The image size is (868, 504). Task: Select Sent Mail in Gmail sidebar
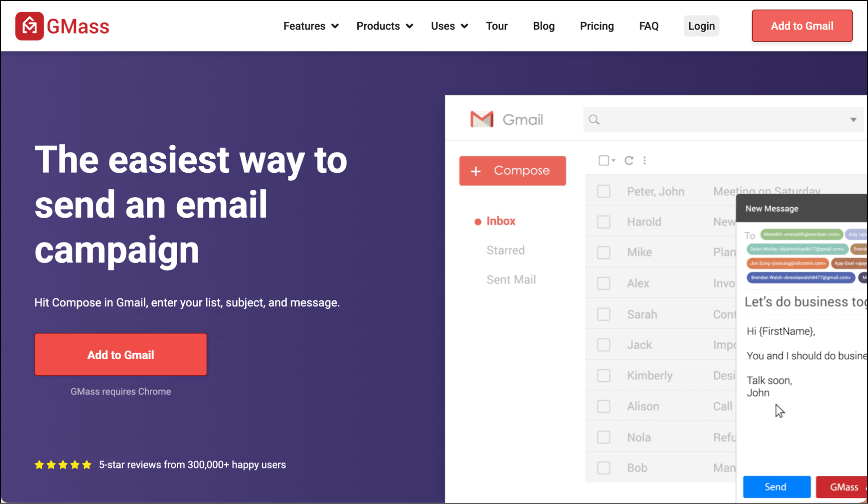(x=511, y=280)
